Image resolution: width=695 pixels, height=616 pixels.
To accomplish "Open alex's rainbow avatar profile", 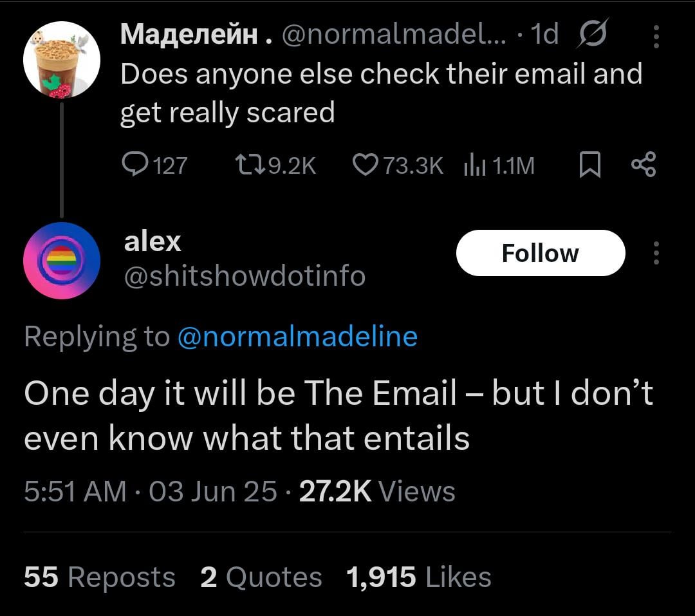I will click(62, 261).
